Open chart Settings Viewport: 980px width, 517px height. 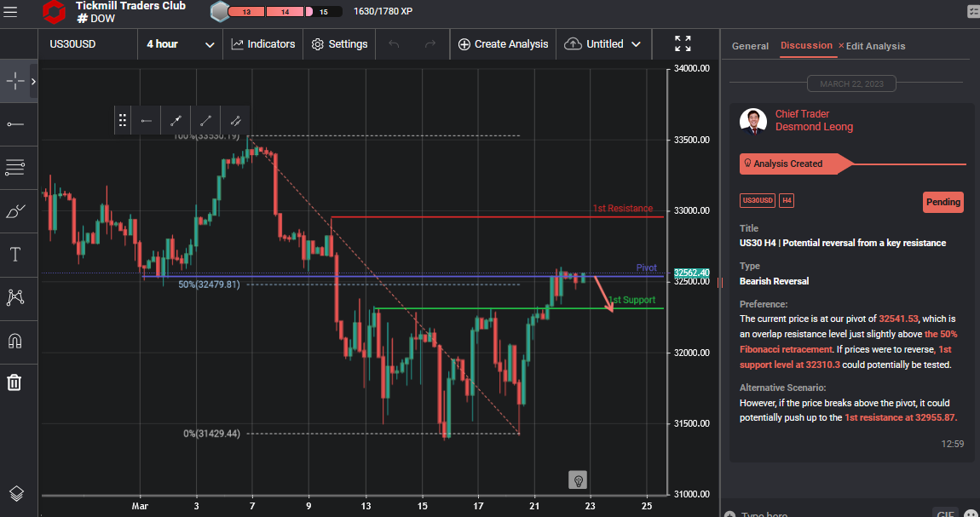click(339, 44)
